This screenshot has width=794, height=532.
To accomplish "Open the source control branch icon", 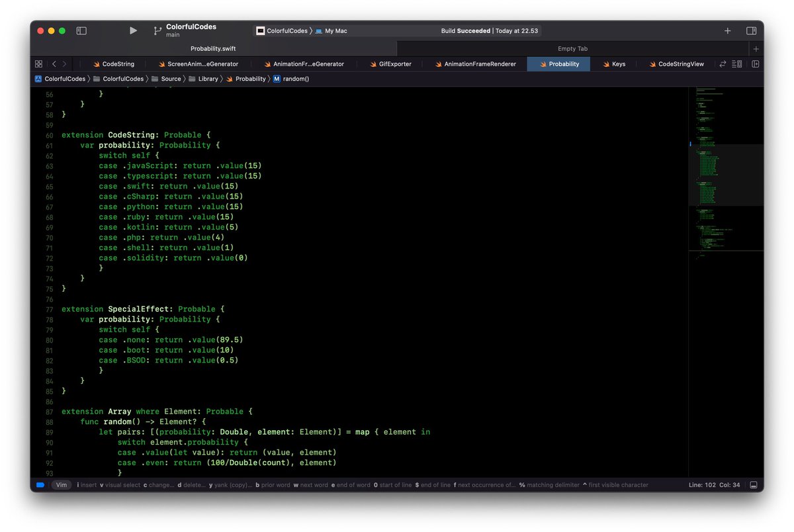I will tap(157, 30).
